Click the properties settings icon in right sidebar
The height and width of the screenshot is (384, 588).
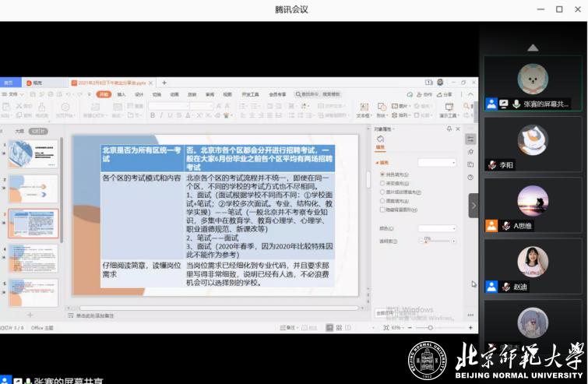point(470,139)
